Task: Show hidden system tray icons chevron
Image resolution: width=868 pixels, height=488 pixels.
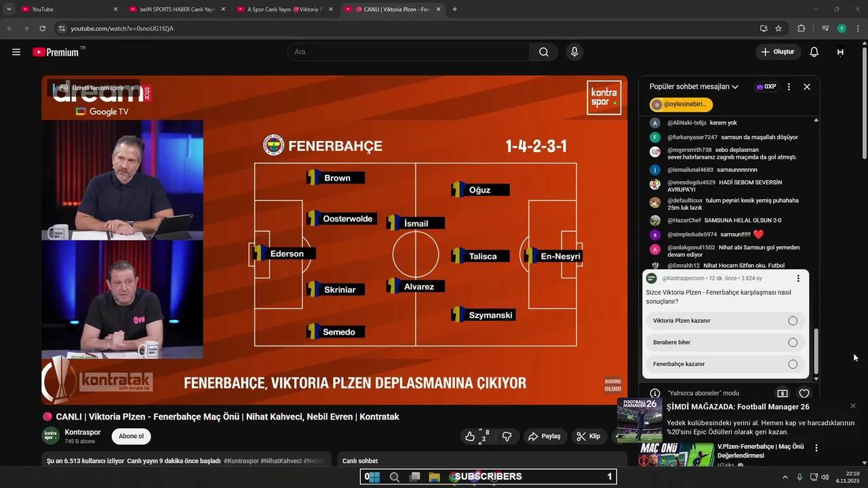Action: coord(785,477)
